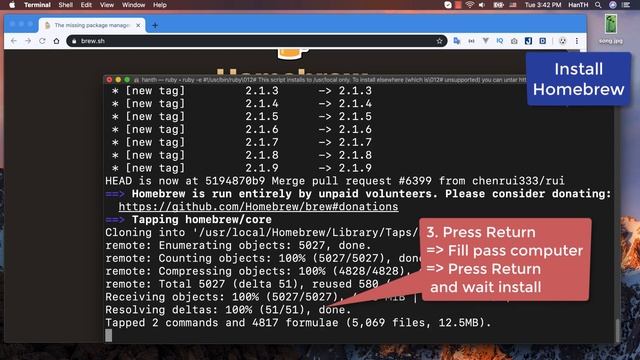Screen dimensions: 640x360
Task: Open the HanTH user menu
Action: (x=578, y=5)
